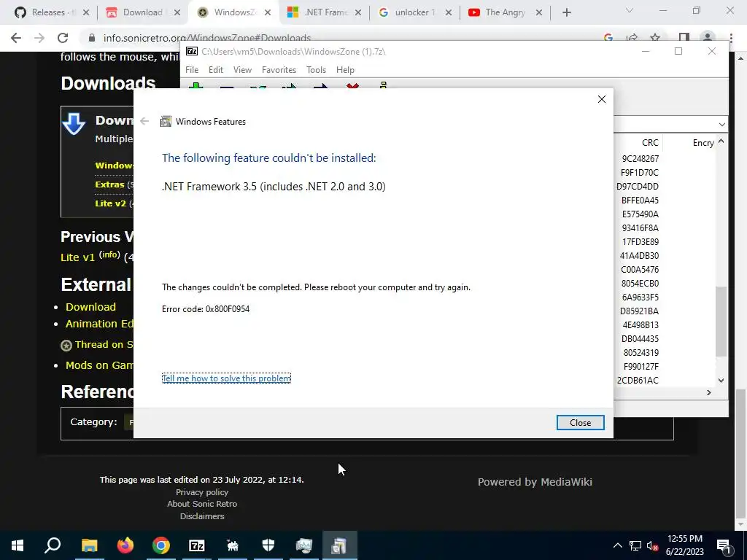
Task: Select the CRC value 2CDB61AC
Action: click(638, 381)
